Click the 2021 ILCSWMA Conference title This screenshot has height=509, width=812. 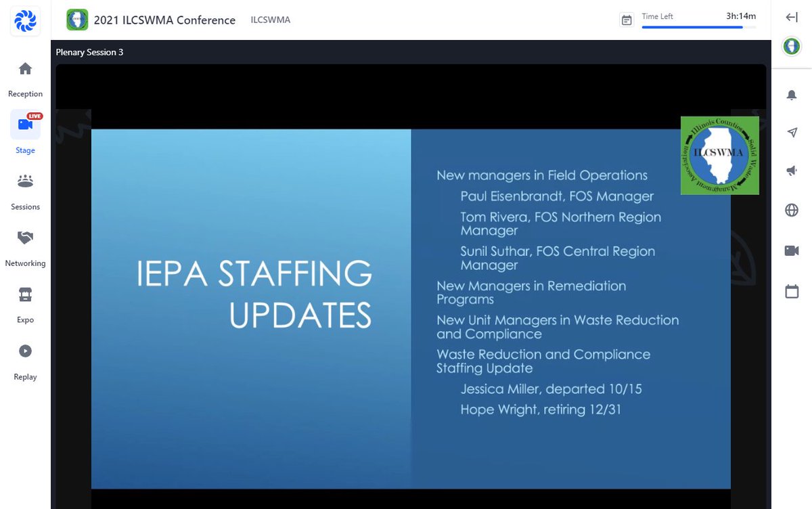click(x=164, y=20)
